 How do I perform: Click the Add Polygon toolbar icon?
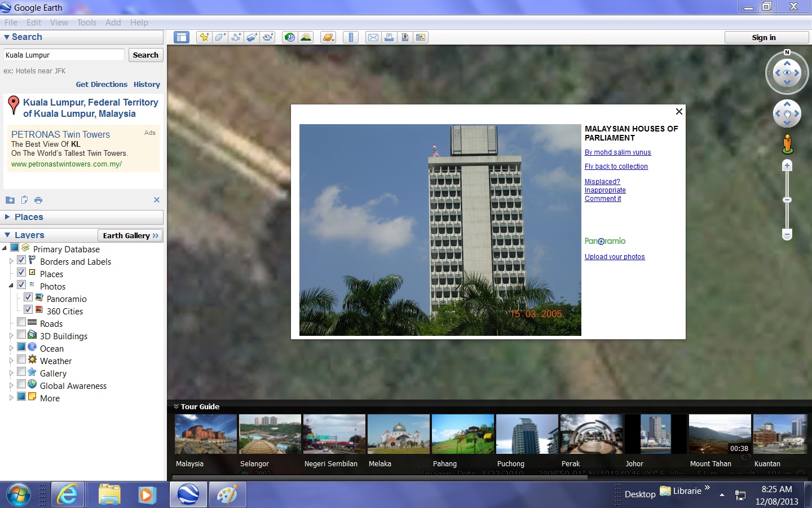point(220,37)
